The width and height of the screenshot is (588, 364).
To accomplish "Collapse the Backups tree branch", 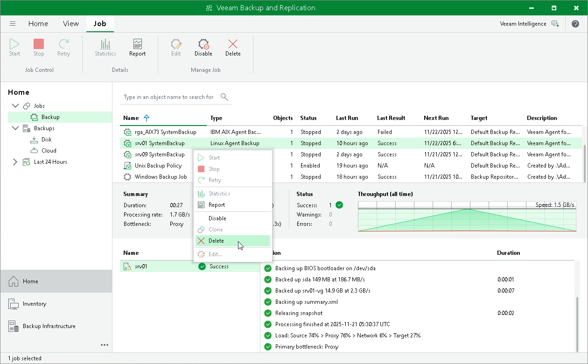I will [15, 128].
